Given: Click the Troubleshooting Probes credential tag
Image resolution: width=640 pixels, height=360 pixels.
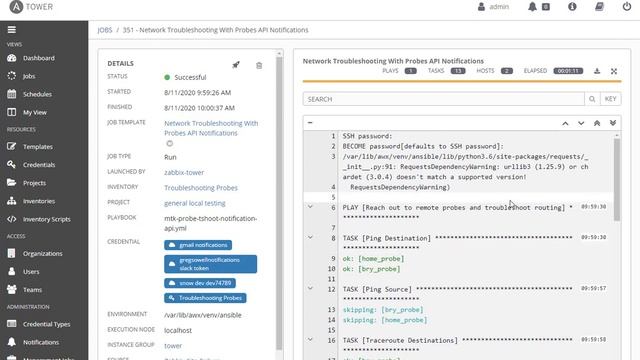Looking at the screenshot, I should tap(205, 298).
